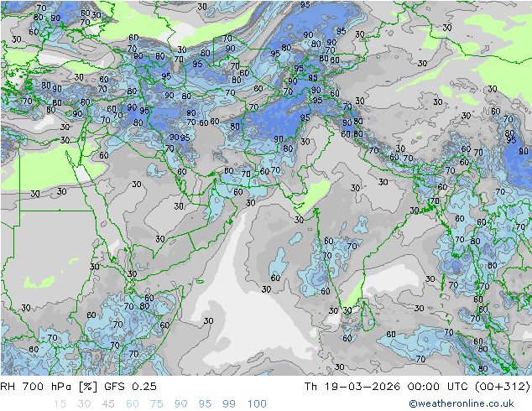The height and width of the screenshot is (411, 532).
Task: Click the 95 value in the bottom legend row
Action: point(205,404)
